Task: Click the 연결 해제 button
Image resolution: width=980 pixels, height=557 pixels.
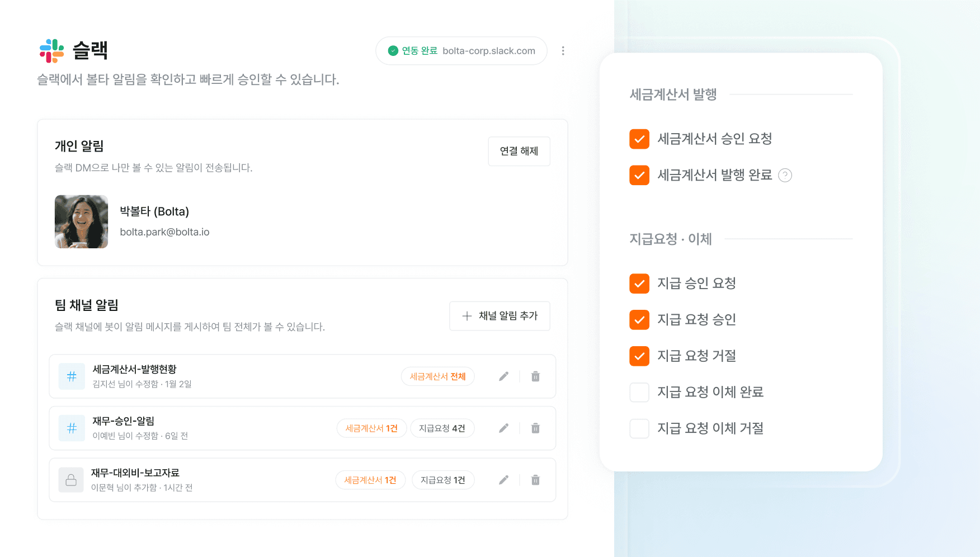Action: (x=519, y=151)
